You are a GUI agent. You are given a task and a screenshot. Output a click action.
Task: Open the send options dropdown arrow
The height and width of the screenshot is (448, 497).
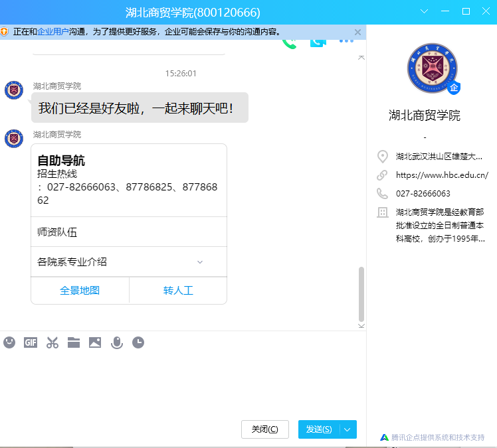click(348, 429)
